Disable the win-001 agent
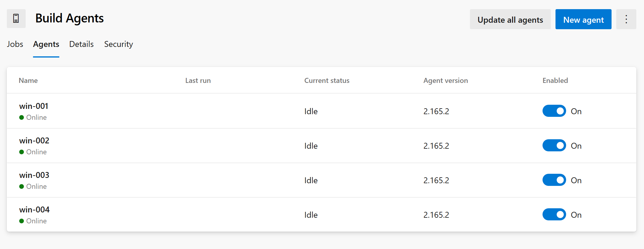Image resolution: width=644 pixels, height=249 pixels. tap(554, 111)
